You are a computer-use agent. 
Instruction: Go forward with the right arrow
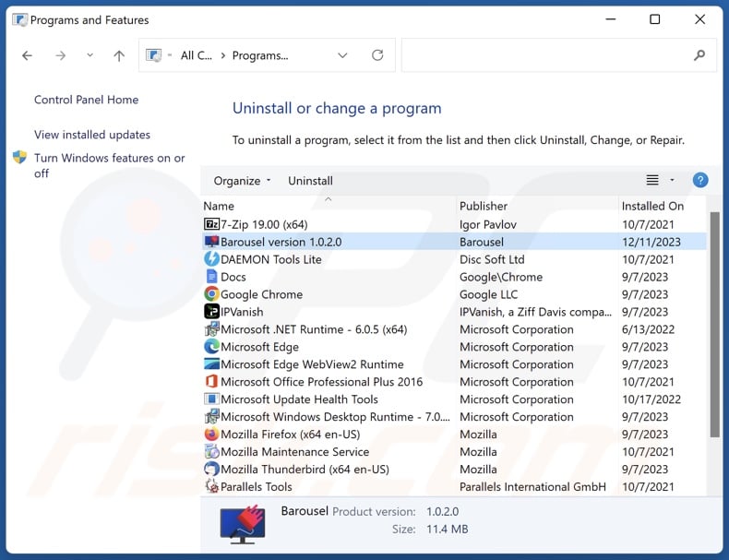60,55
